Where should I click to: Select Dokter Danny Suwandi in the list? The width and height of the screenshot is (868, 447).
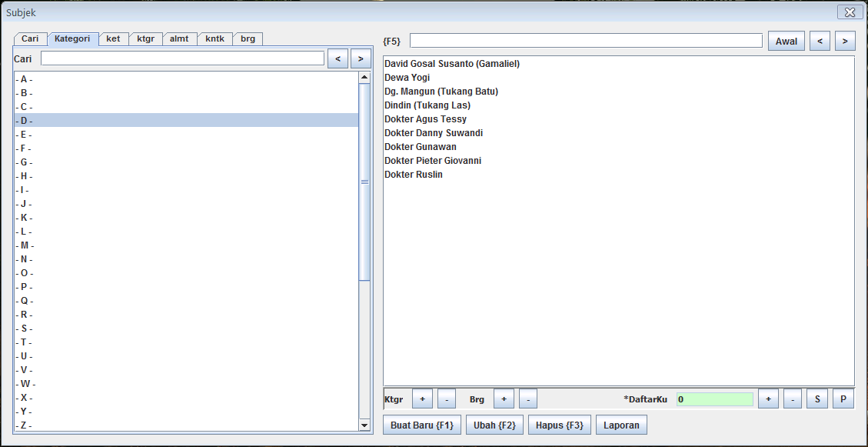tap(434, 133)
